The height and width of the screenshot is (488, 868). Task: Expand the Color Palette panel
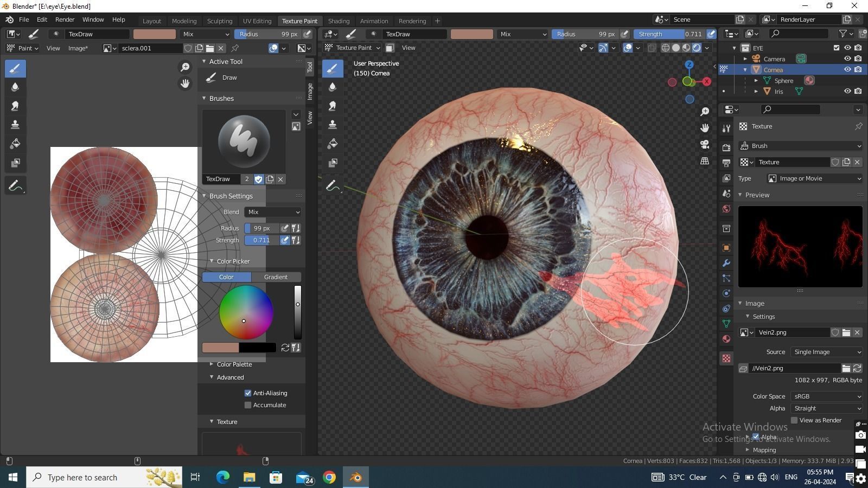click(212, 364)
